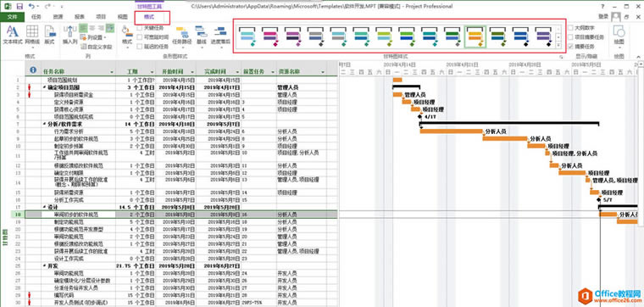
Task: Switch to the 资源 Resource tab
Action: [x=58, y=17]
